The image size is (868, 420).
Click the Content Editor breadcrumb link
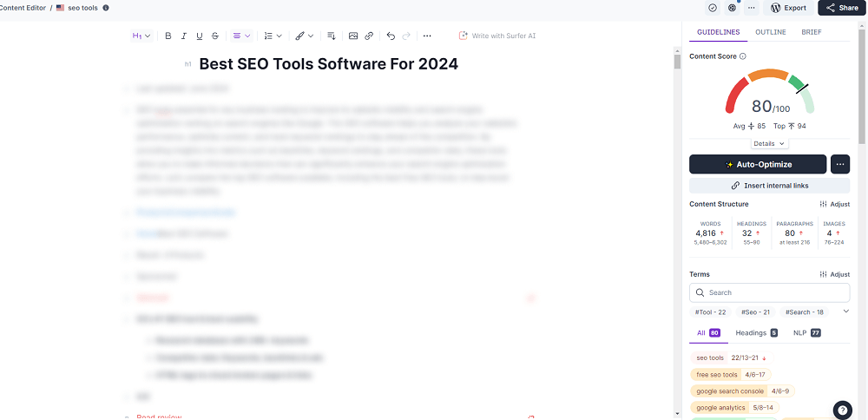tap(23, 8)
